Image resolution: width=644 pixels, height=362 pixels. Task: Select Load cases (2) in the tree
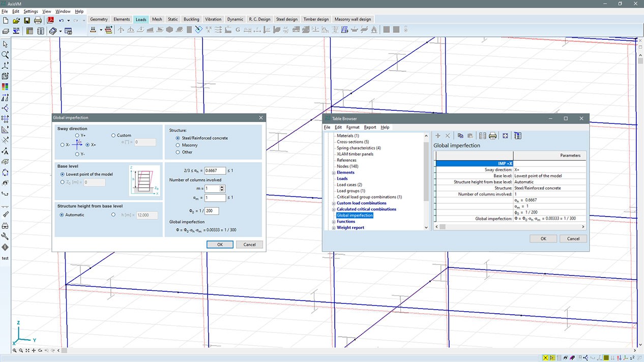349,185
